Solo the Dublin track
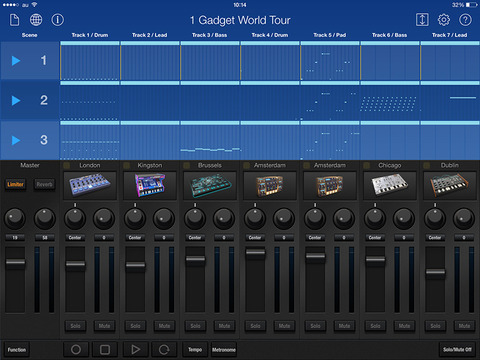Screen dimensions: 480x360 coord(435,326)
